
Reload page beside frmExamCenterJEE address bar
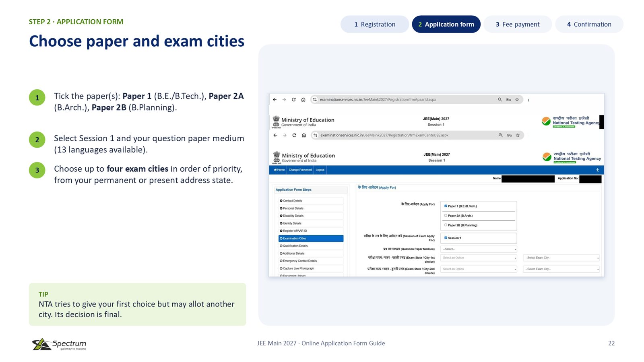(x=294, y=136)
